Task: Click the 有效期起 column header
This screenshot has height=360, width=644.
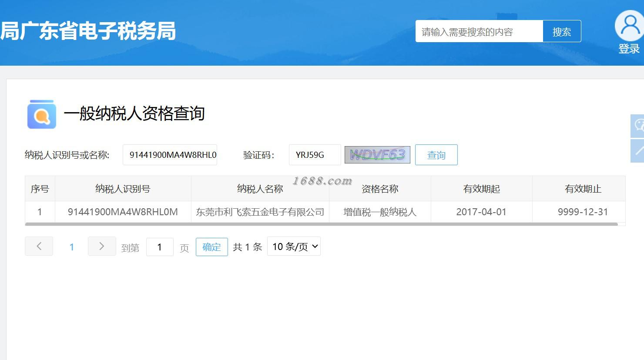Action: pos(482,189)
